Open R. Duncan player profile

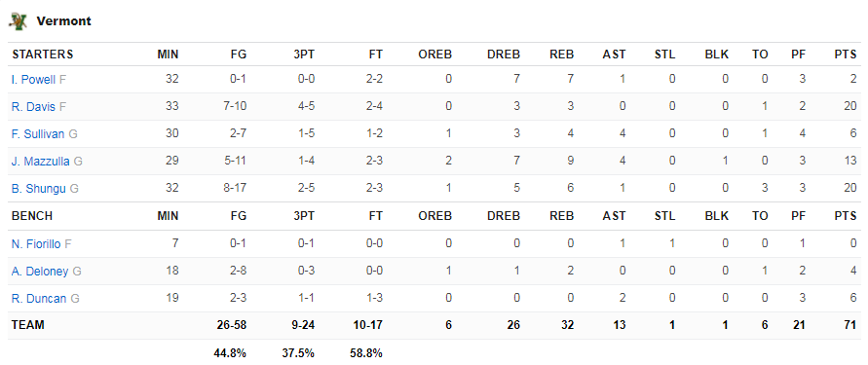click(39, 299)
